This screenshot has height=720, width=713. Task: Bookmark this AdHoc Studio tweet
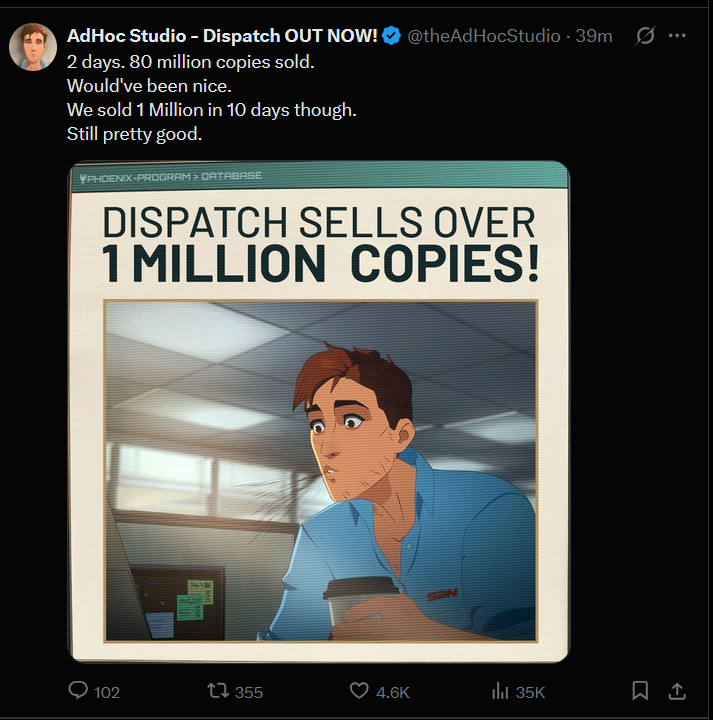click(x=640, y=690)
